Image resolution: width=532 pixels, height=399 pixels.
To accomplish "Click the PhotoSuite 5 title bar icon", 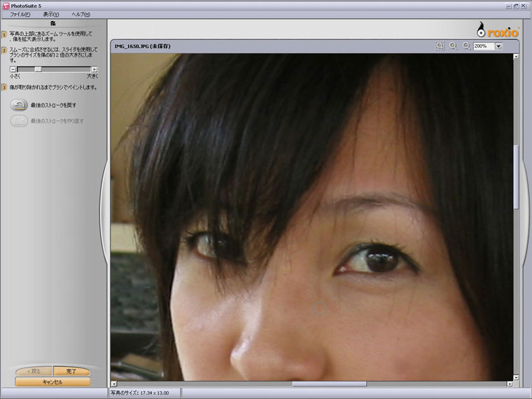I will [6, 6].
